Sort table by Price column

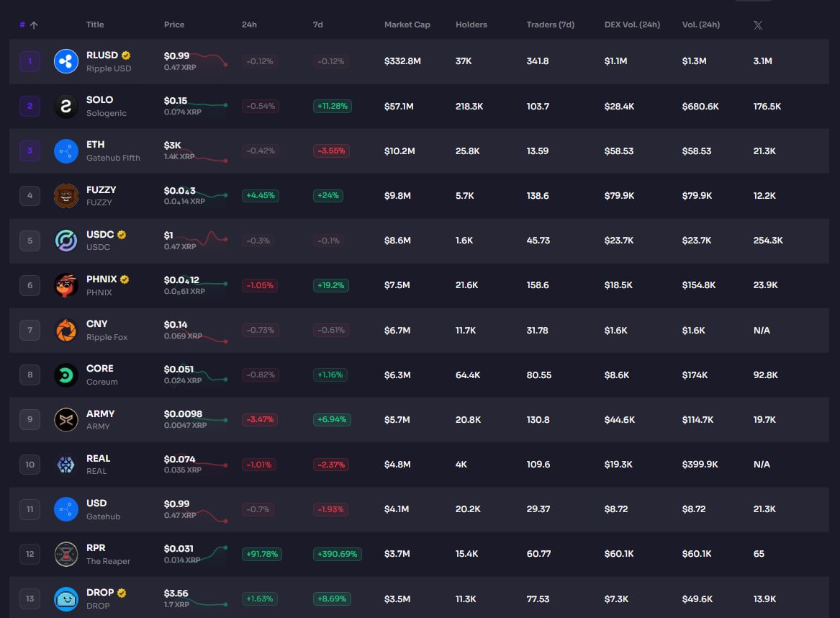(174, 24)
